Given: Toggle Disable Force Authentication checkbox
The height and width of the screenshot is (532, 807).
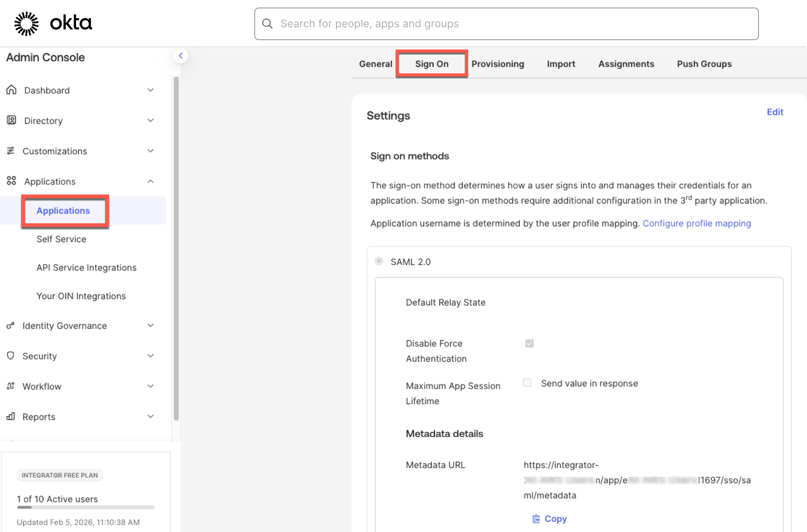Looking at the screenshot, I should 529,344.
